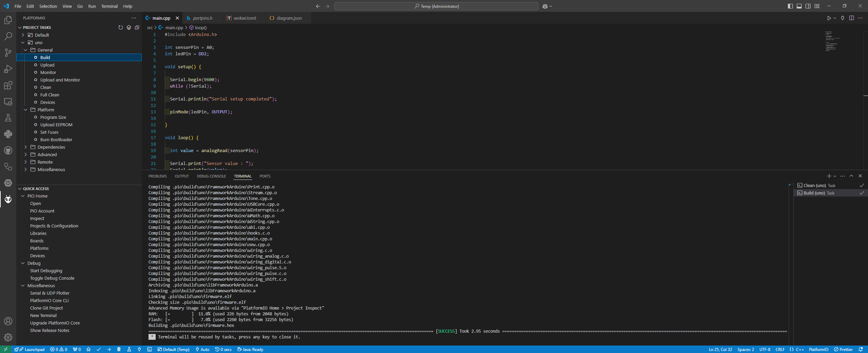Click the command center search box
The image size is (868, 353).
[436, 6]
